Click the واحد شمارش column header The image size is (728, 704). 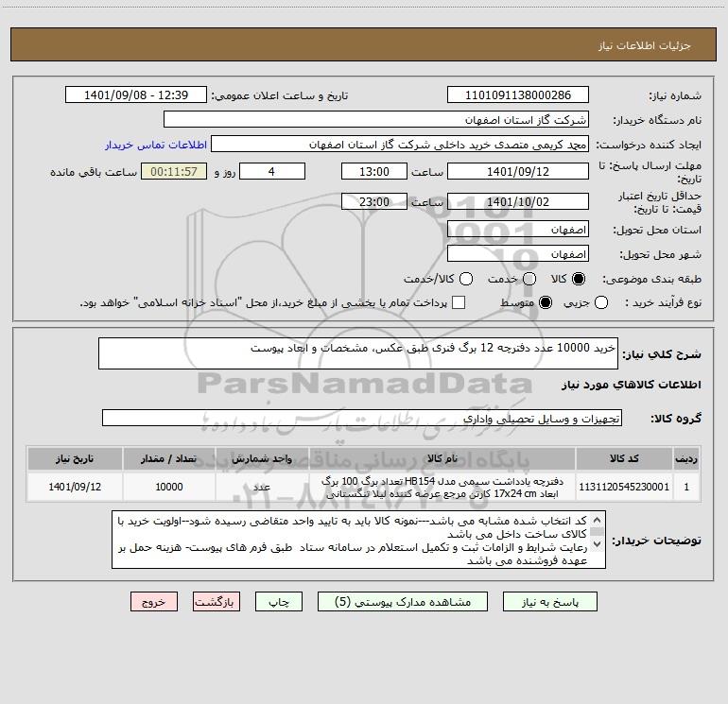tap(262, 458)
